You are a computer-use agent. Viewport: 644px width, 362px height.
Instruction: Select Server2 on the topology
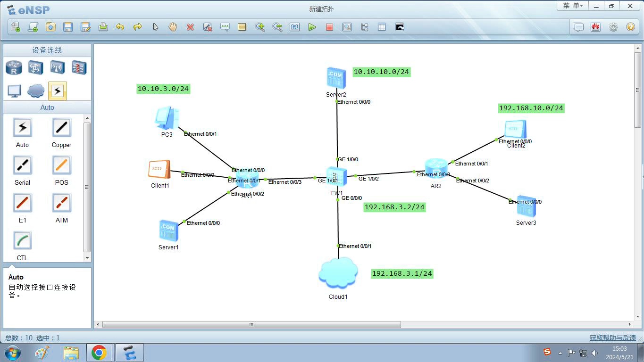pos(336,78)
